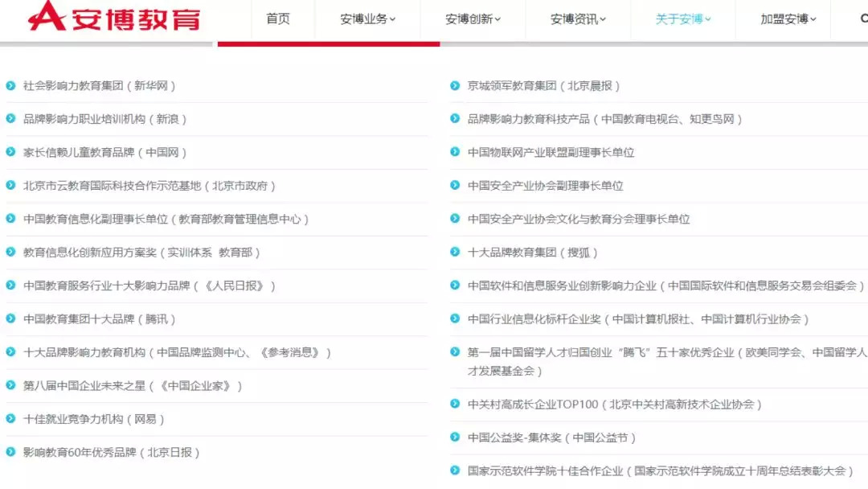Click bullet icon beside 京城领军教育集团
The width and height of the screenshot is (868, 489).
coord(455,85)
